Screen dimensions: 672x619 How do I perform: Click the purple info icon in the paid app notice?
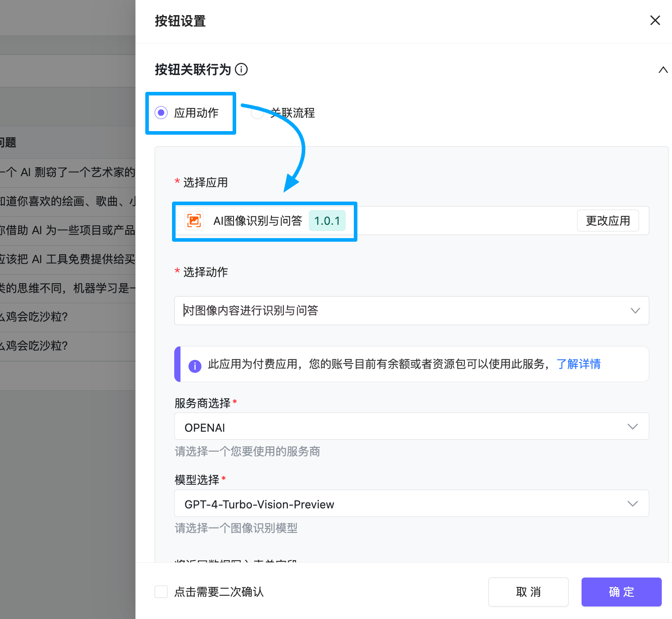(x=195, y=366)
